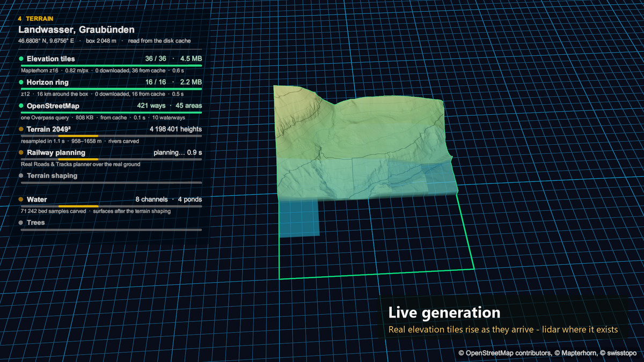The width and height of the screenshot is (644, 362).
Task: Click the Water progress bar
Action: tap(111, 206)
